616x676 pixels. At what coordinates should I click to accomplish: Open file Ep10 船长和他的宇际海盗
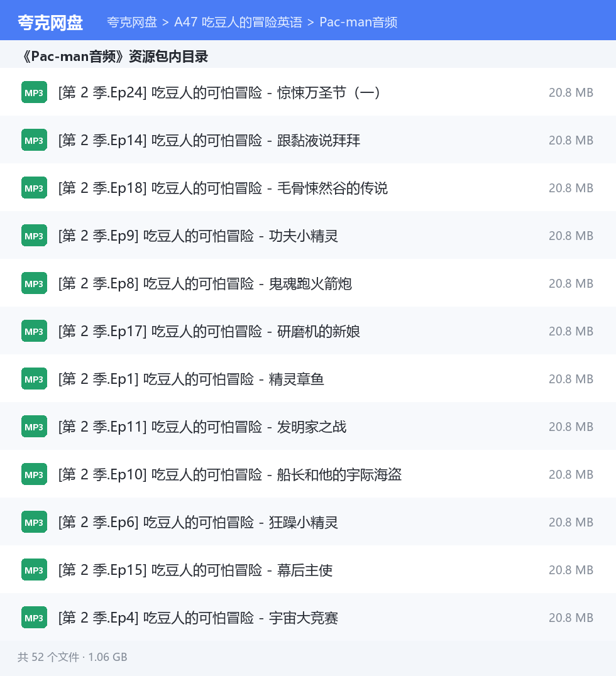click(x=230, y=474)
